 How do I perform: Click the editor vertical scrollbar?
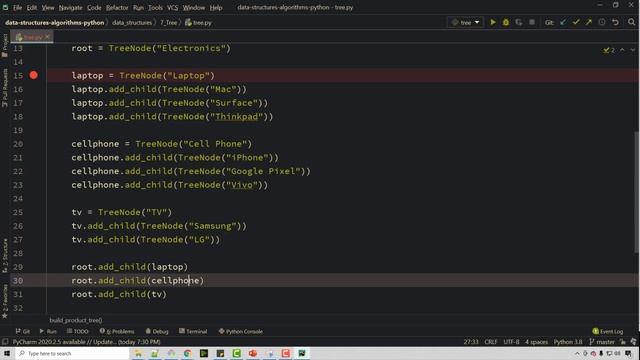637,192
